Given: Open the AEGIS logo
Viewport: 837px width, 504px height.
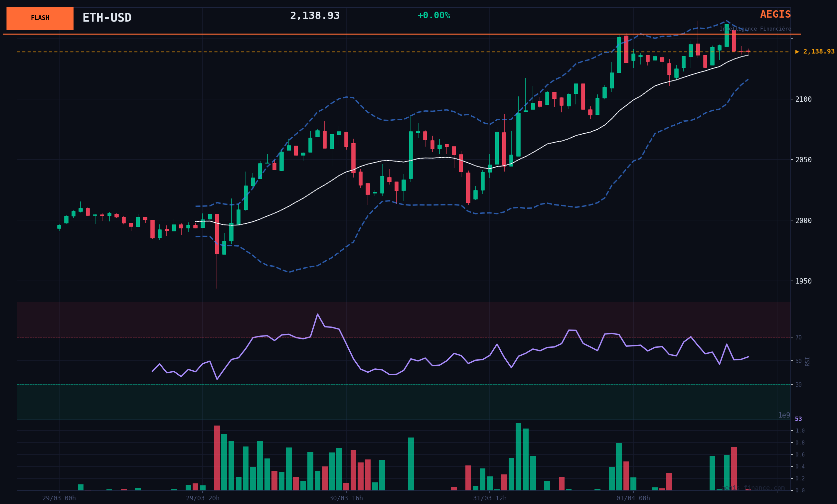Looking at the screenshot, I should click(x=775, y=14).
